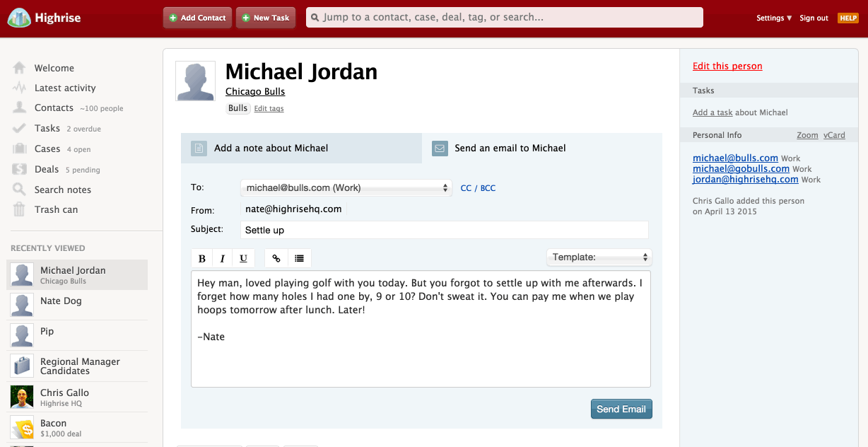Open Deals in the sidebar
868x447 pixels.
(47, 169)
